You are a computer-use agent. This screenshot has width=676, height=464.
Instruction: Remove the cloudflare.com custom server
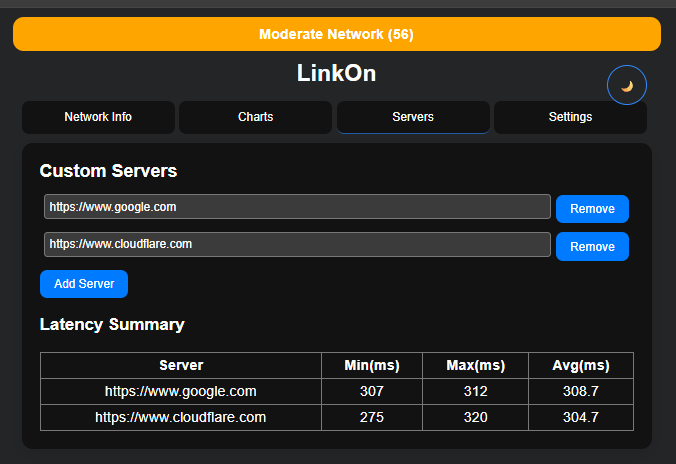pos(592,247)
